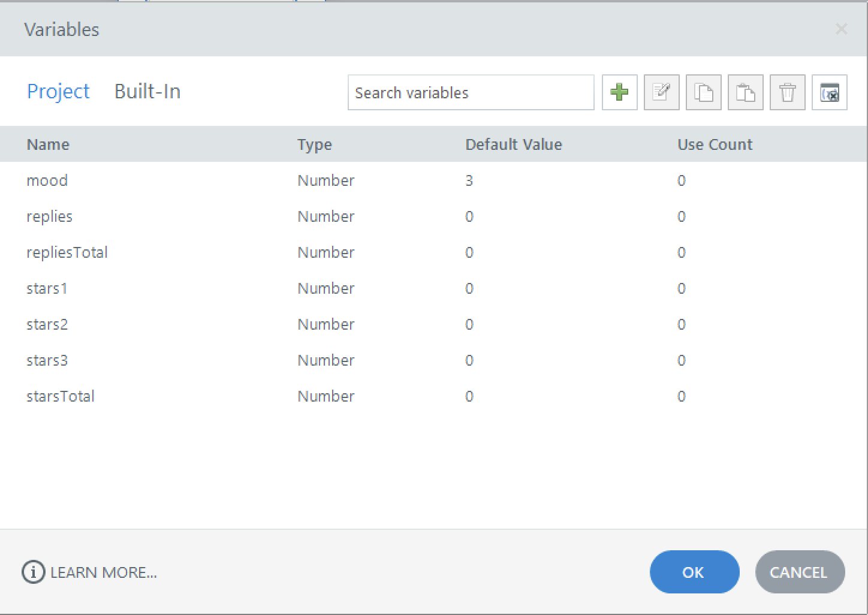
Task: Click the default value of repliesTotal
Action: tap(469, 252)
